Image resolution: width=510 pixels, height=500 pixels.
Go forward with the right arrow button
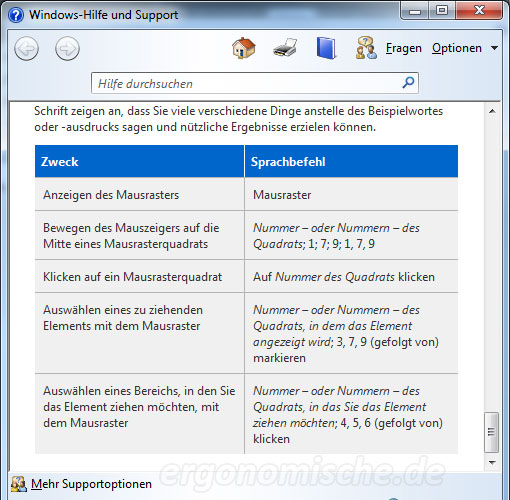click(x=67, y=49)
